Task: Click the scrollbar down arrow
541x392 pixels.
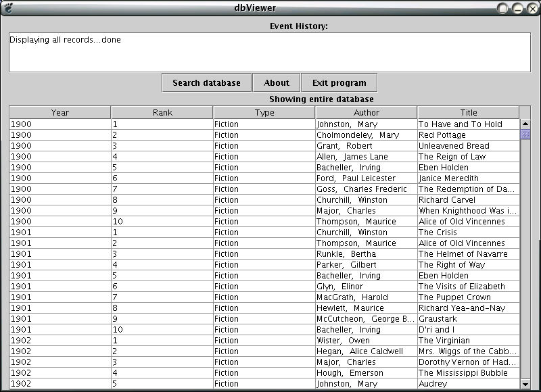Action: tap(525, 384)
